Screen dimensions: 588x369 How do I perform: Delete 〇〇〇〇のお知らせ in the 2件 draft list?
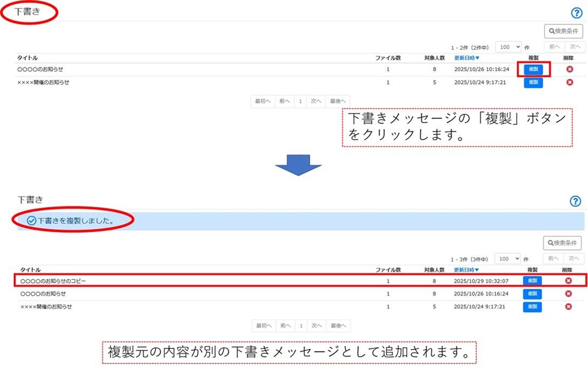[570, 69]
